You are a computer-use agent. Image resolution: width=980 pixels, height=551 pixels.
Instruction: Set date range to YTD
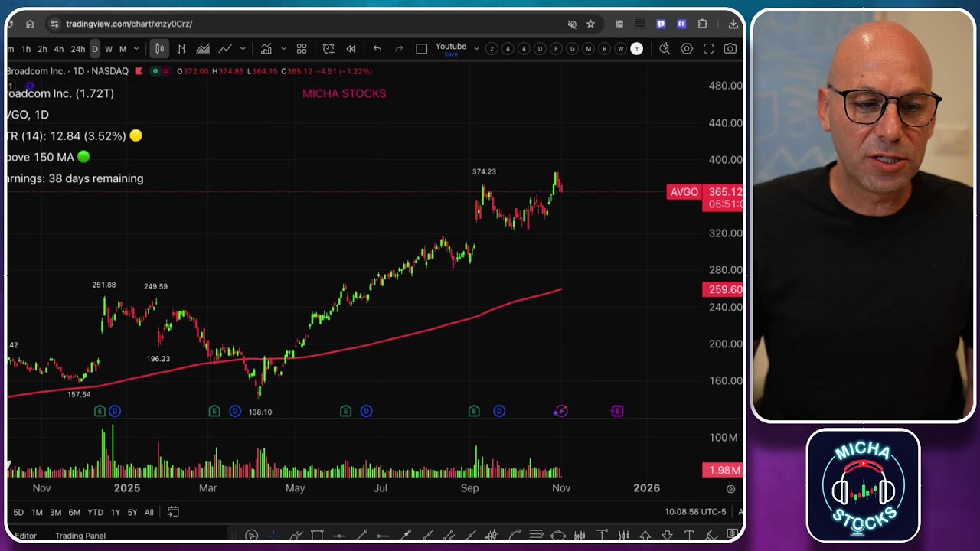point(95,513)
